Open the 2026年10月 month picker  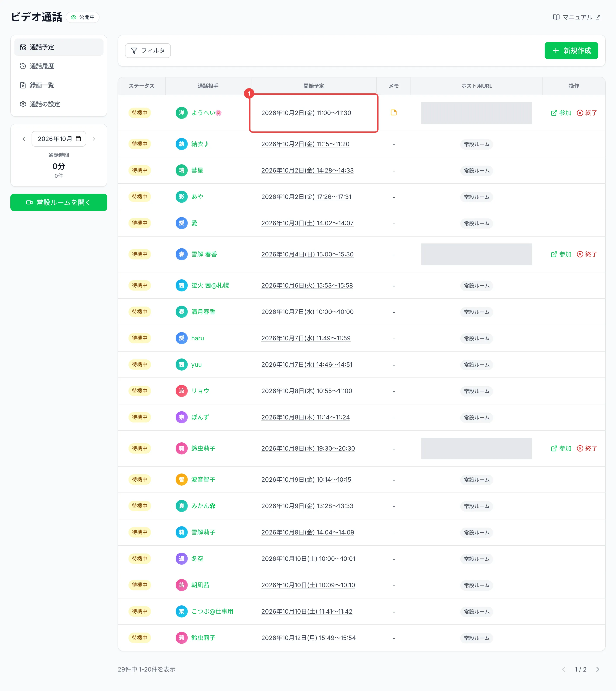(59, 139)
